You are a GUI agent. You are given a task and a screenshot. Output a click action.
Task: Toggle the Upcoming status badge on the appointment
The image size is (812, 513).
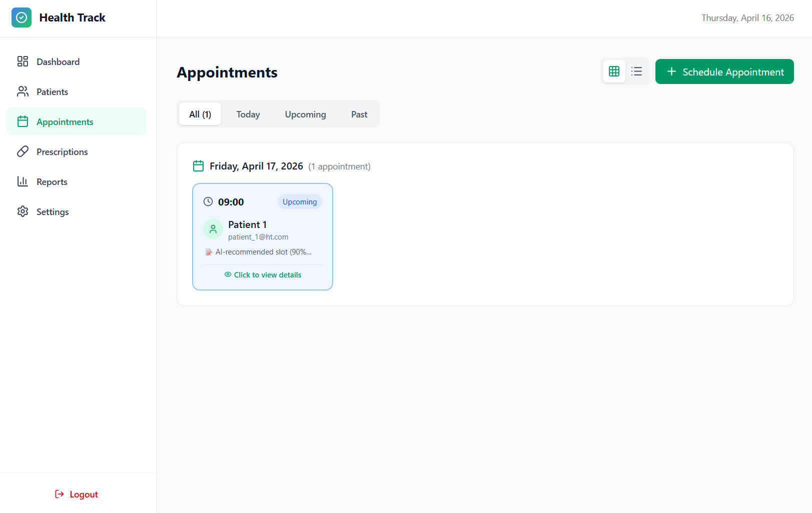tap(299, 201)
